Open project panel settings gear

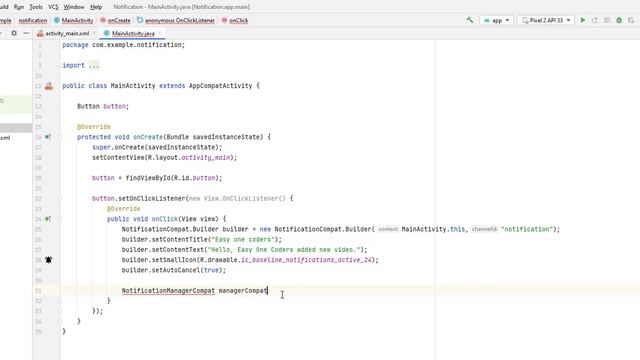14,33
